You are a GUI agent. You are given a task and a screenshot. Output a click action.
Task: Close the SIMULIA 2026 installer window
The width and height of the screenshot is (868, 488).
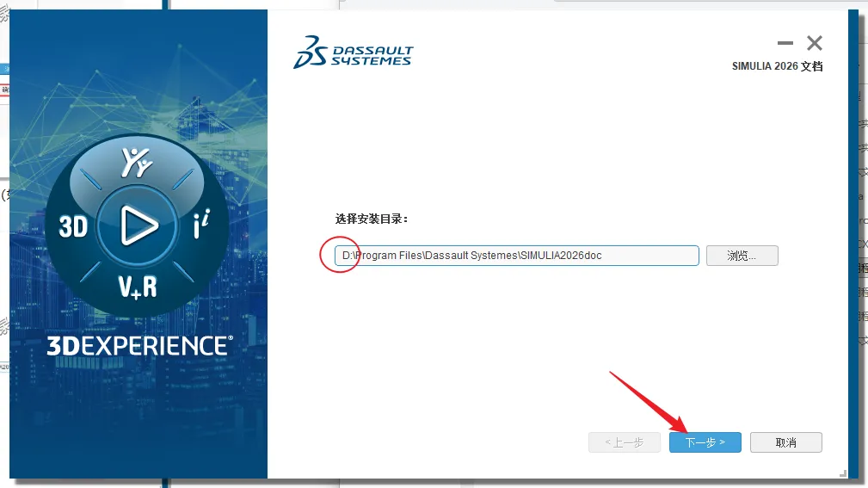[x=815, y=43]
